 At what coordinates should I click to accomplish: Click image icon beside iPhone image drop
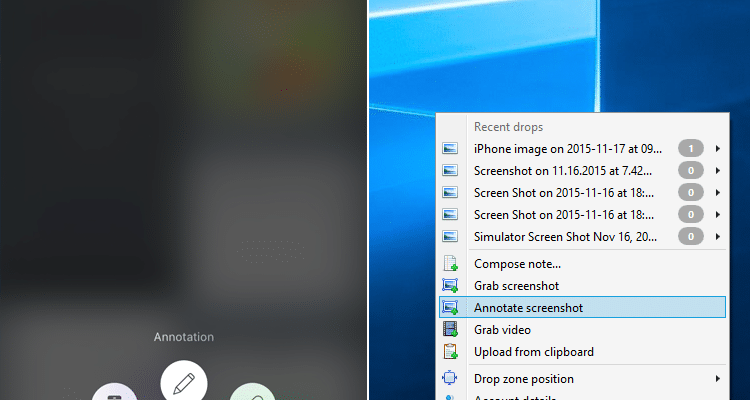click(450, 149)
